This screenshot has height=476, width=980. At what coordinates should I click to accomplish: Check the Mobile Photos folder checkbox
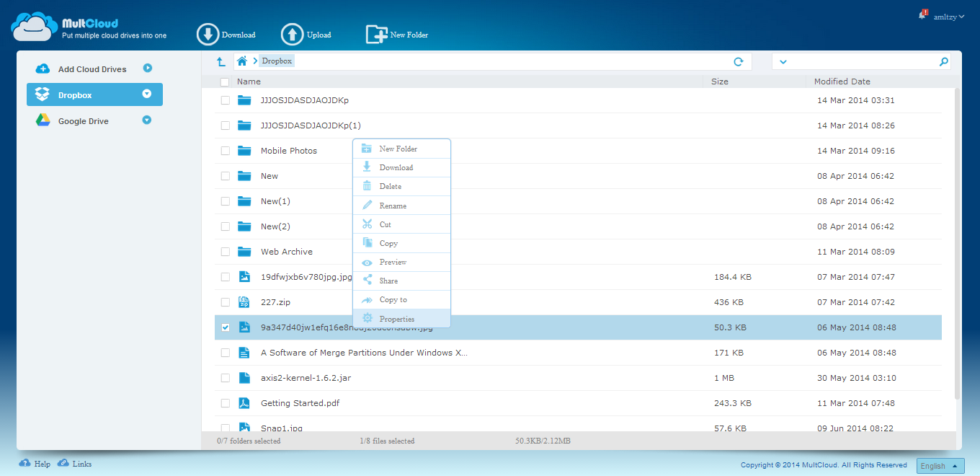tap(226, 151)
